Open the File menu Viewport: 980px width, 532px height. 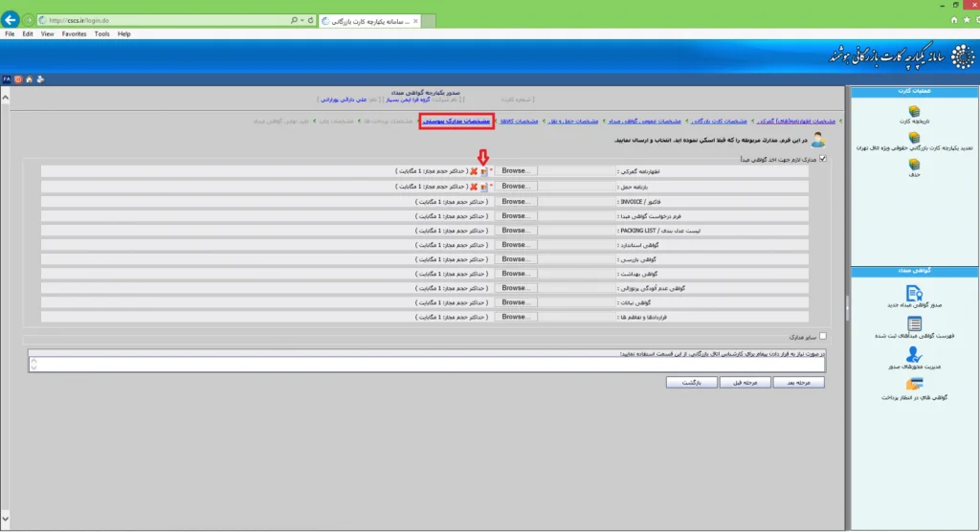(10, 33)
